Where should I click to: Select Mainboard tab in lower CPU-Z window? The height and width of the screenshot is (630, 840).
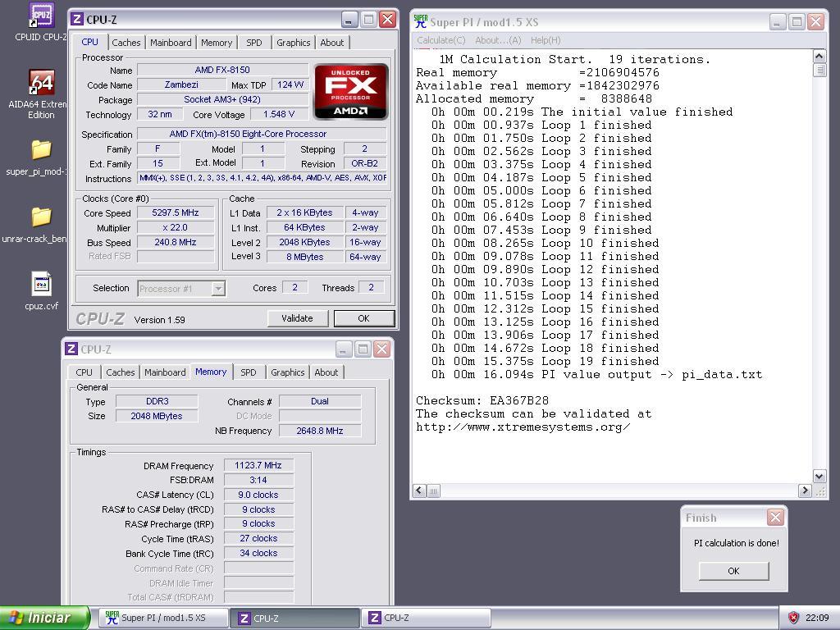(x=165, y=372)
